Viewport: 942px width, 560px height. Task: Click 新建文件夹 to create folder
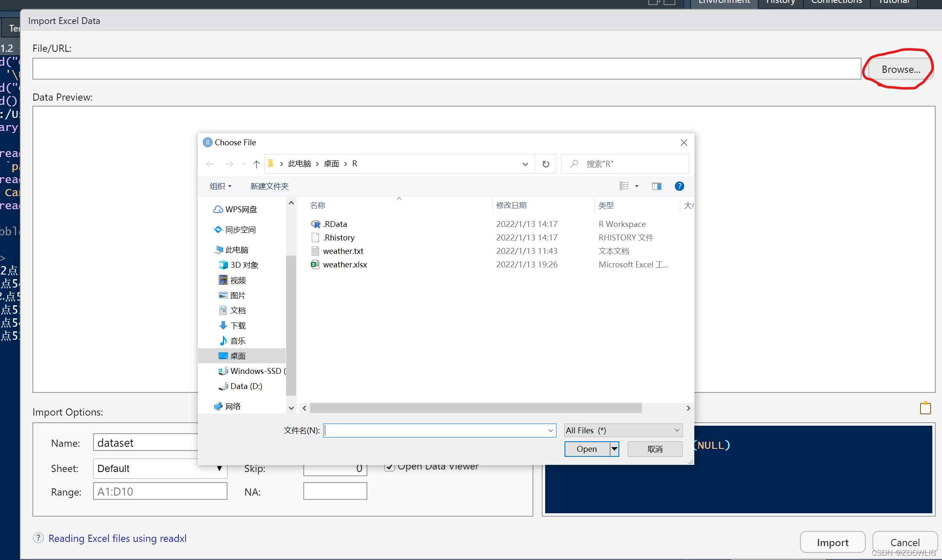point(269,186)
